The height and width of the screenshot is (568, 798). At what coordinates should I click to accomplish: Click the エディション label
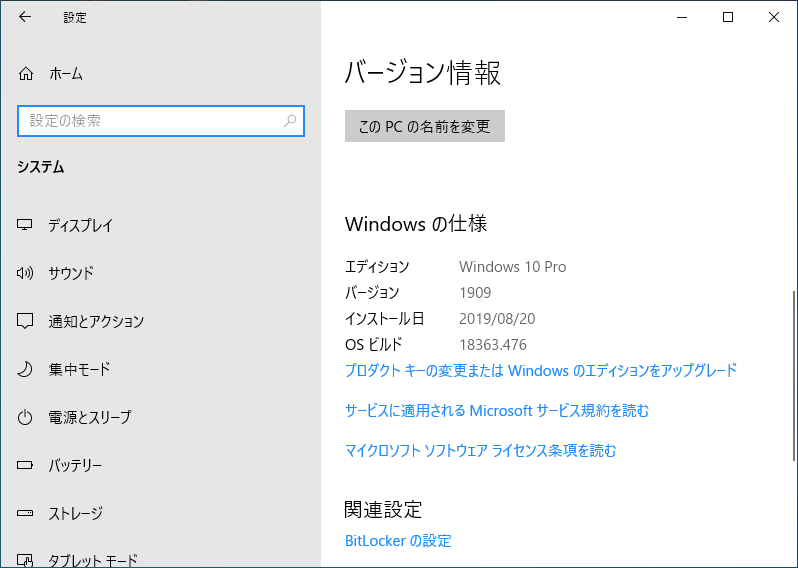click(377, 267)
